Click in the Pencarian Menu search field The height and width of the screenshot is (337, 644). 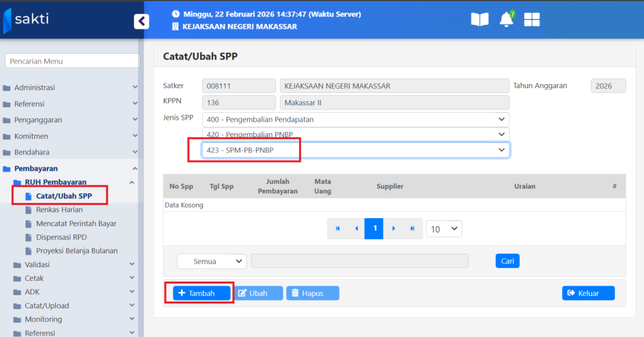[x=72, y=62]
